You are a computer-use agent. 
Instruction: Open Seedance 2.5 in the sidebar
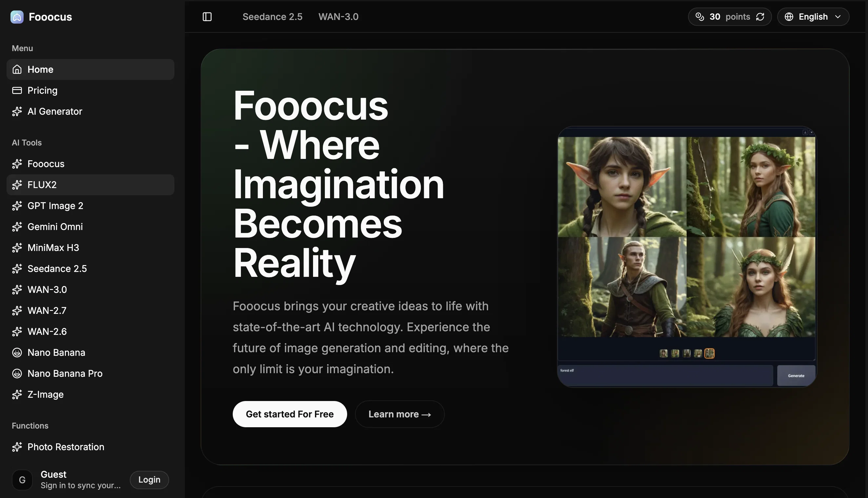pos(90,269)
